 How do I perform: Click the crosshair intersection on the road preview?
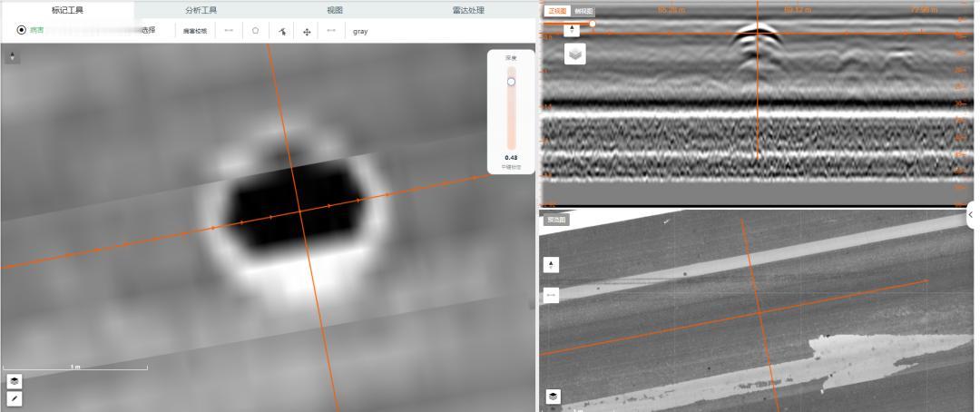pyautogui.click(x=759, y=312)
